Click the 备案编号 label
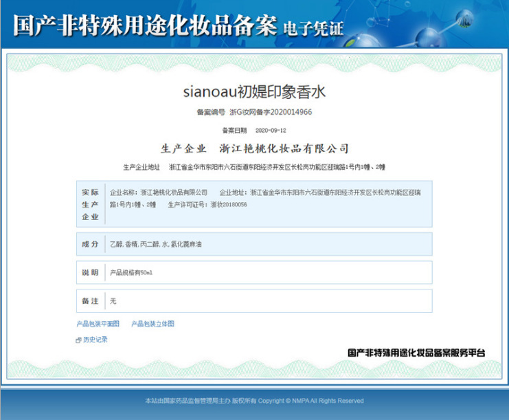509x420 pixels. pos(211,112)
